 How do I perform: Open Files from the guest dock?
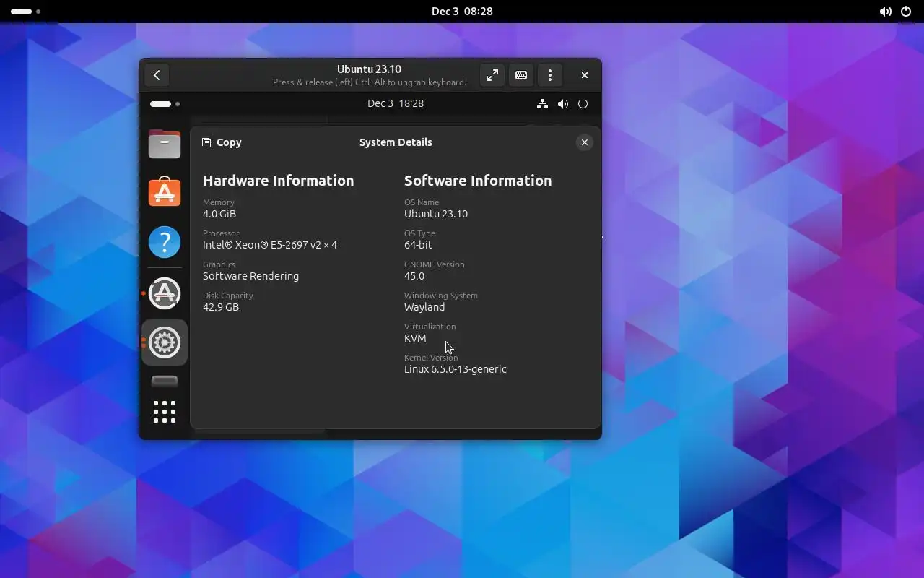point(165,144)
